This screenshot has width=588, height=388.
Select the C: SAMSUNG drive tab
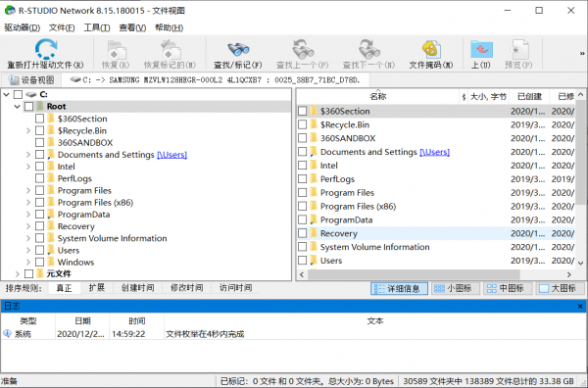216,79
